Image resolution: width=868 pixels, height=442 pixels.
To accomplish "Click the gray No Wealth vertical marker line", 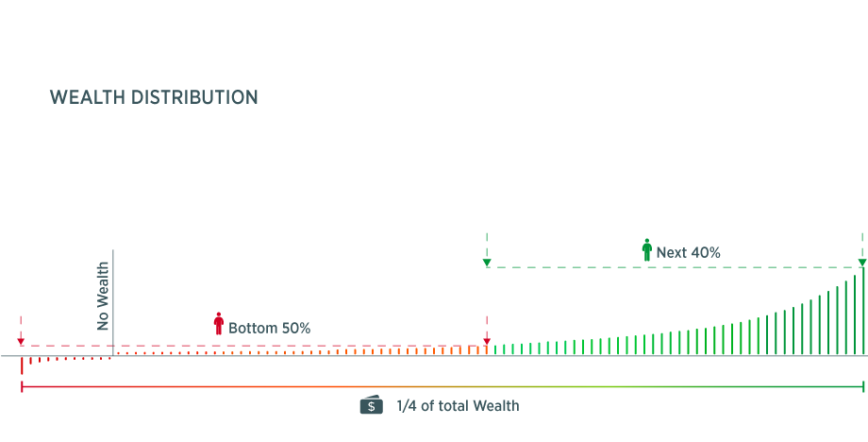I will pos(113,302).
